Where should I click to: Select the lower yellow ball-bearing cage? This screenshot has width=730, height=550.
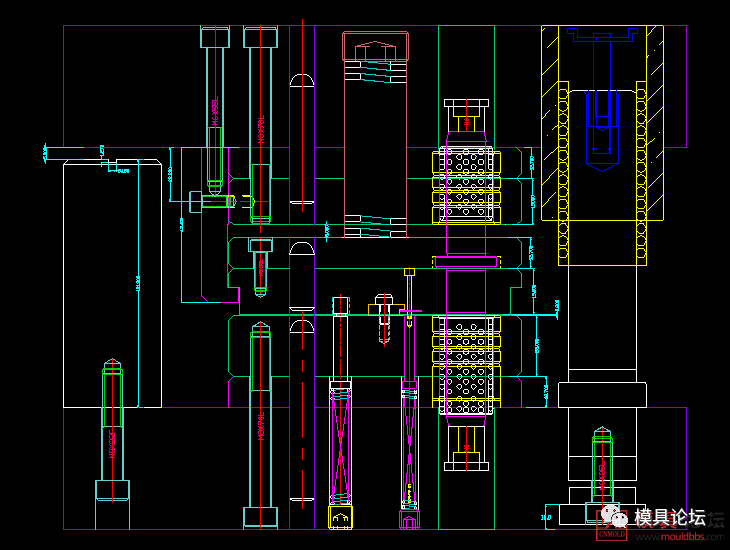pyautogui.click(x=466, y=364)
